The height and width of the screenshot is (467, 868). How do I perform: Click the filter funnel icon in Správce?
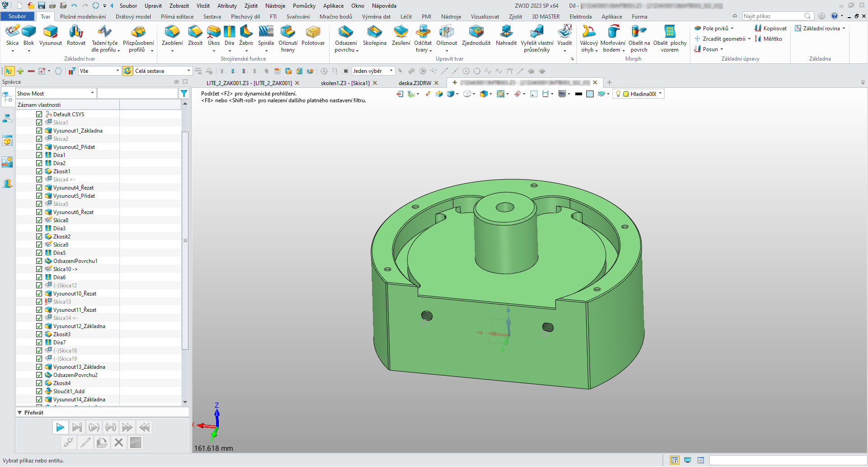(x=184, y=94)
